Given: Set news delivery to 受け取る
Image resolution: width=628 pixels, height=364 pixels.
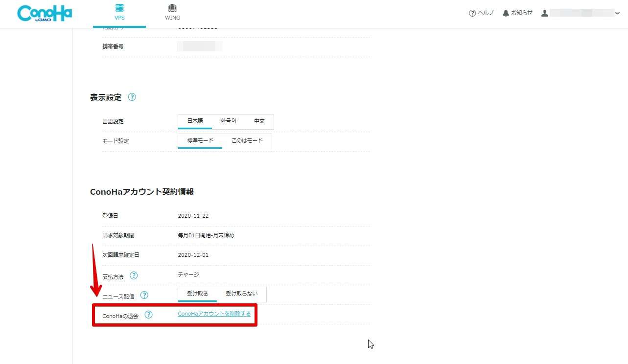Looking at the screenshot, I should coord(197,294).
